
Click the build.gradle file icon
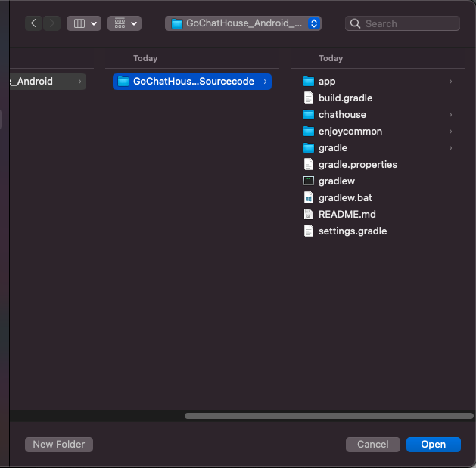[308, 98]
